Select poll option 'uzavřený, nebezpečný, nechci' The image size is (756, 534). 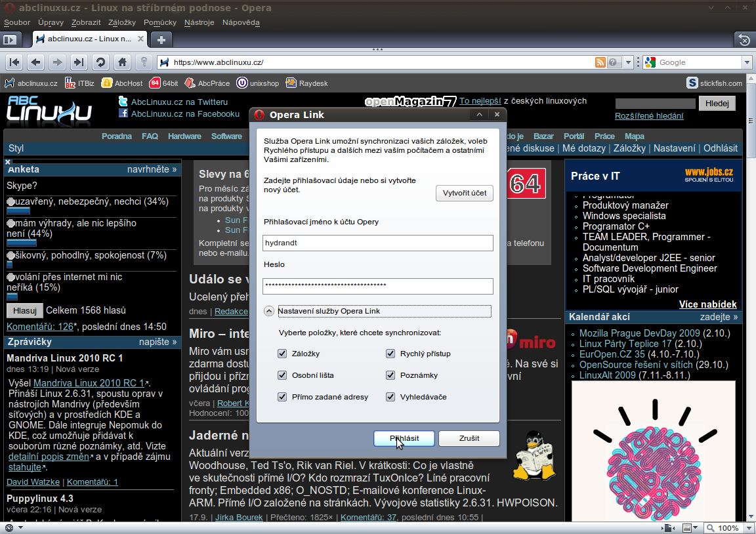10,202
